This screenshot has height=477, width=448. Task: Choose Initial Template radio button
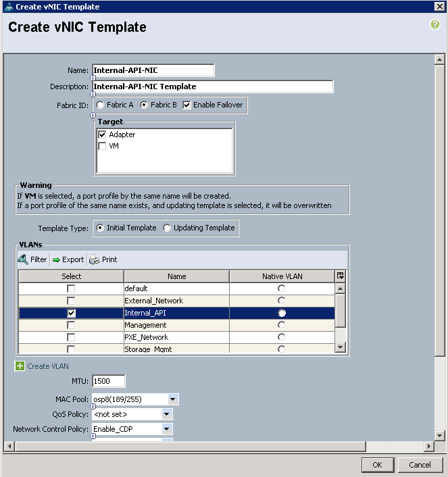(x=100, y=228)
